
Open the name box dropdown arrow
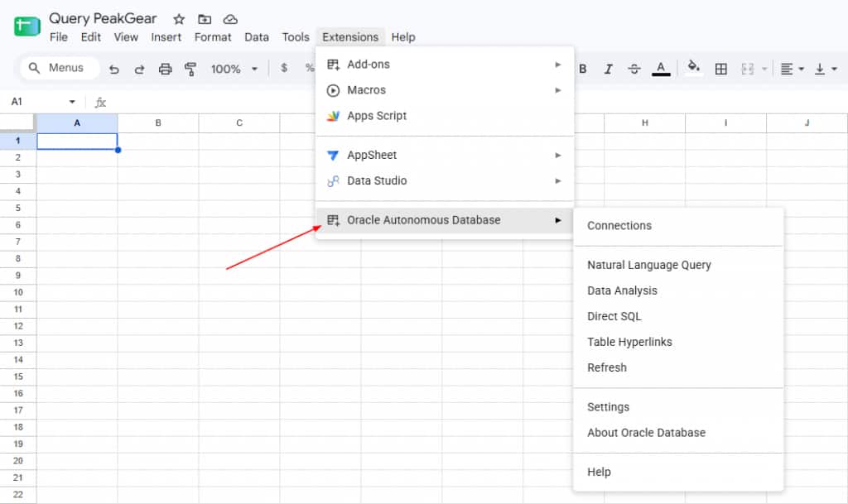[72, 102]
